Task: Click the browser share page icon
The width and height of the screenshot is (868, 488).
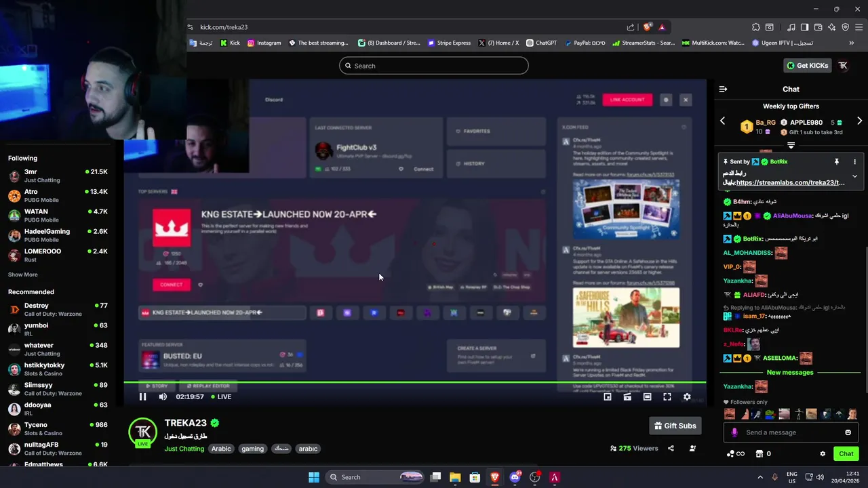Action: pos(631,27)
